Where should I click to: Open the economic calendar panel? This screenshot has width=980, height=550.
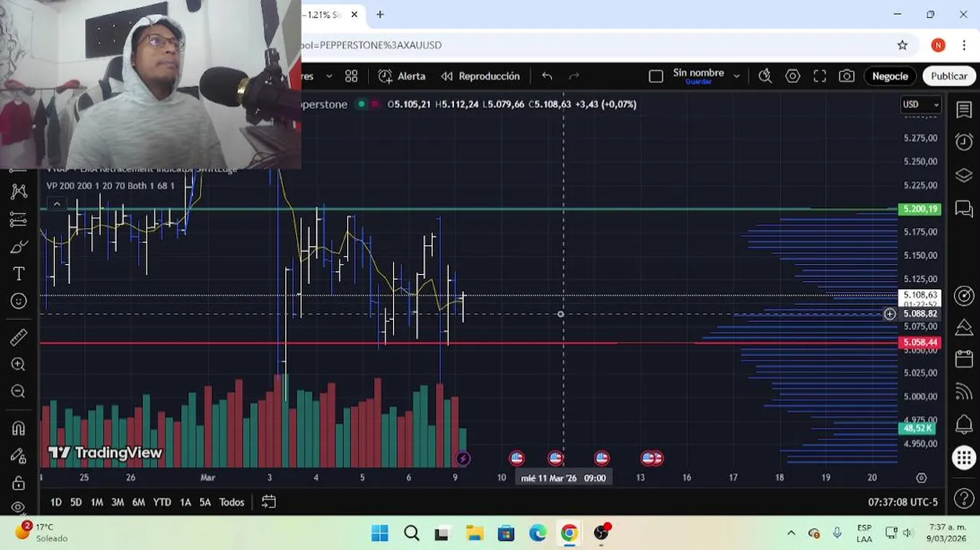pyautogui.click(x=964, y=360)
